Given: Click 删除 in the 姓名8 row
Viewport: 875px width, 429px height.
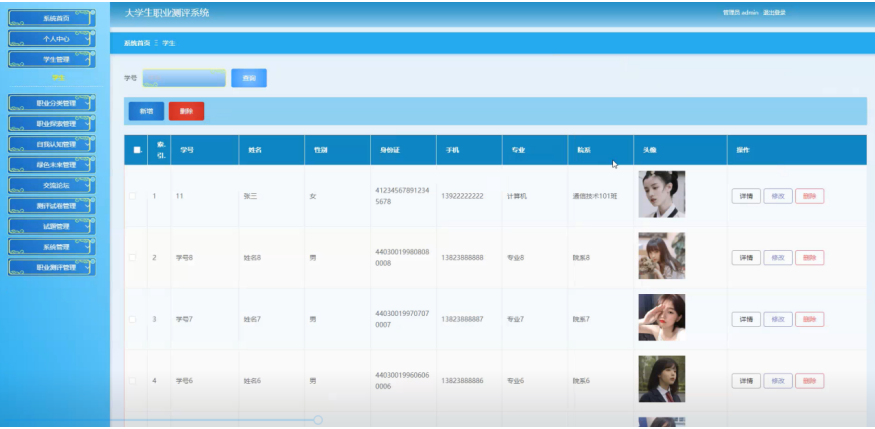Looking at the screenshot, I should pyautogui.click(x=810, y=258).
